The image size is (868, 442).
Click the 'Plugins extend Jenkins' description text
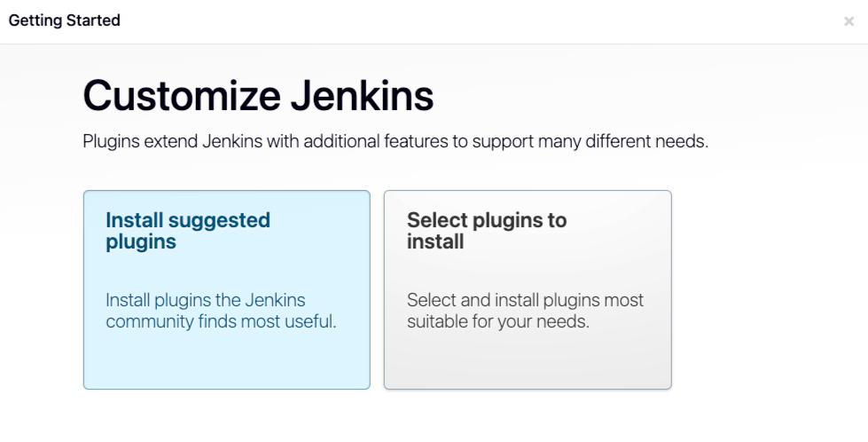pos(395,141)
